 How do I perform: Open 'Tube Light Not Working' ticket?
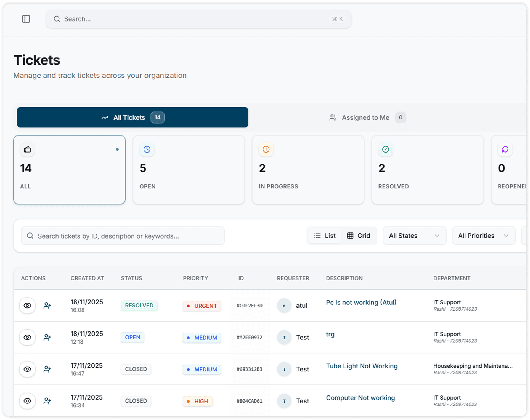pyautogui.click(x=362, y=366)
